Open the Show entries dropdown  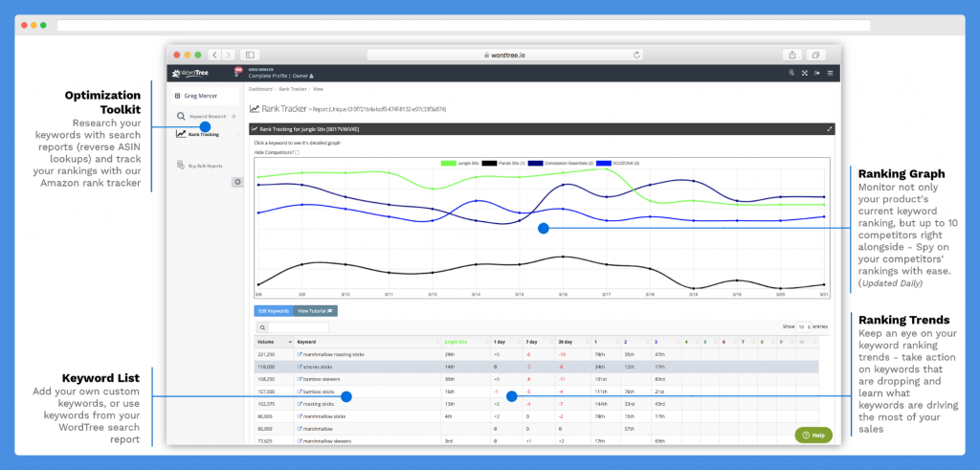(x=804, y=326)
